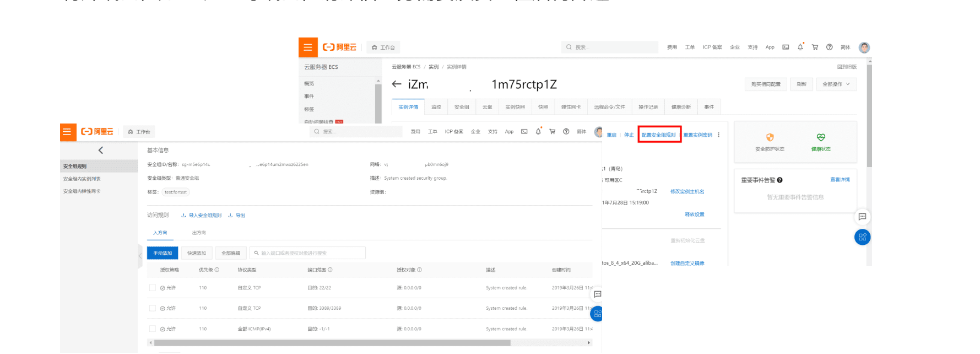
Task: Open notification bell in security group header
Action: click(x=538, y=132)
